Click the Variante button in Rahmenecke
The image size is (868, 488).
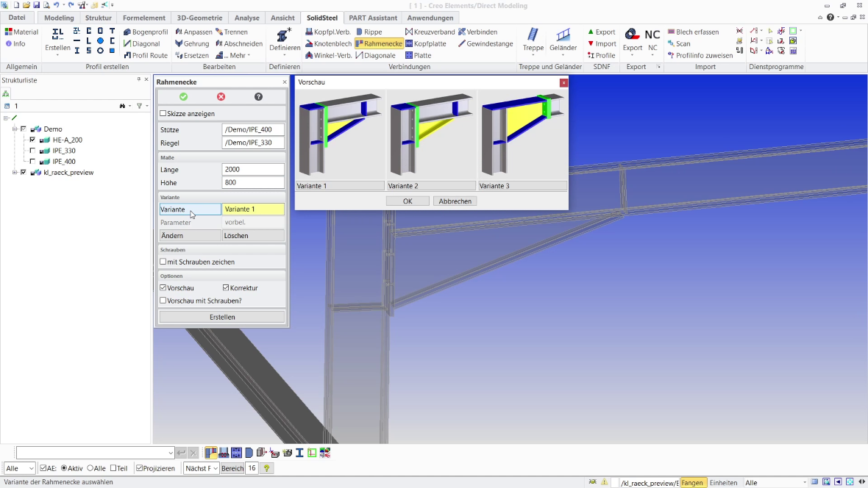point(190,209)
